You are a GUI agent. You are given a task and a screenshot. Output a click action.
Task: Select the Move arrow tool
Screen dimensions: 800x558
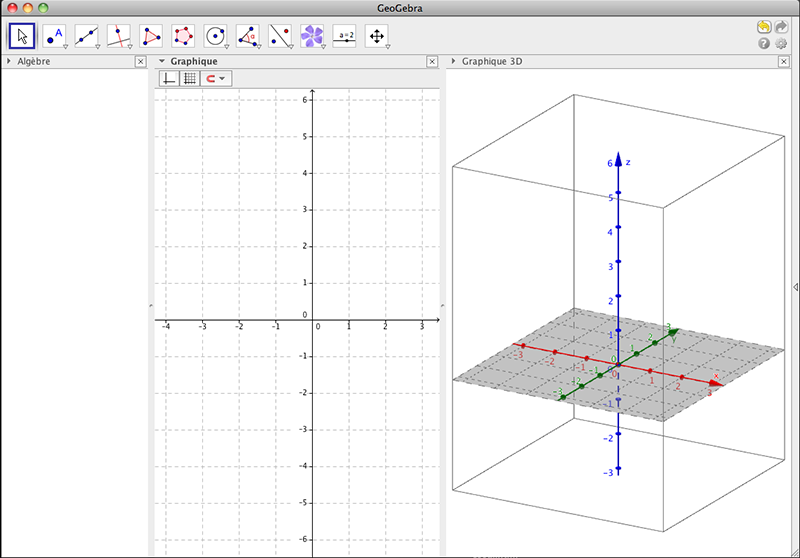[x=22, y=36]
